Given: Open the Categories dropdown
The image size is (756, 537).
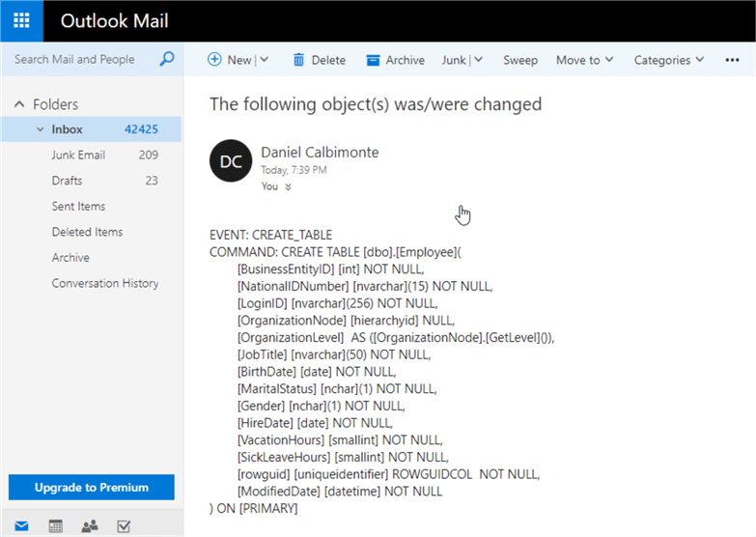Looking at the screenshot, I should pos(669,60).
